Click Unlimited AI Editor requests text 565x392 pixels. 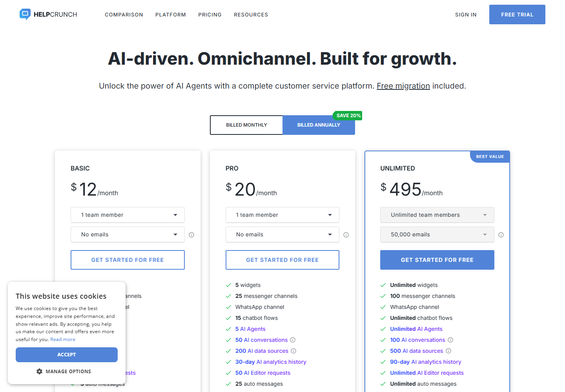coord(427,373)
